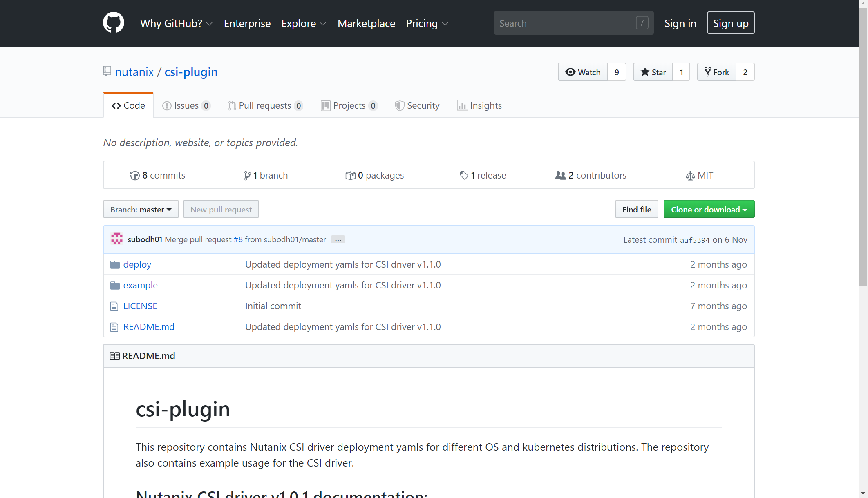
Task: Click the scrollbar down arrow
Action: click(864, 494)
